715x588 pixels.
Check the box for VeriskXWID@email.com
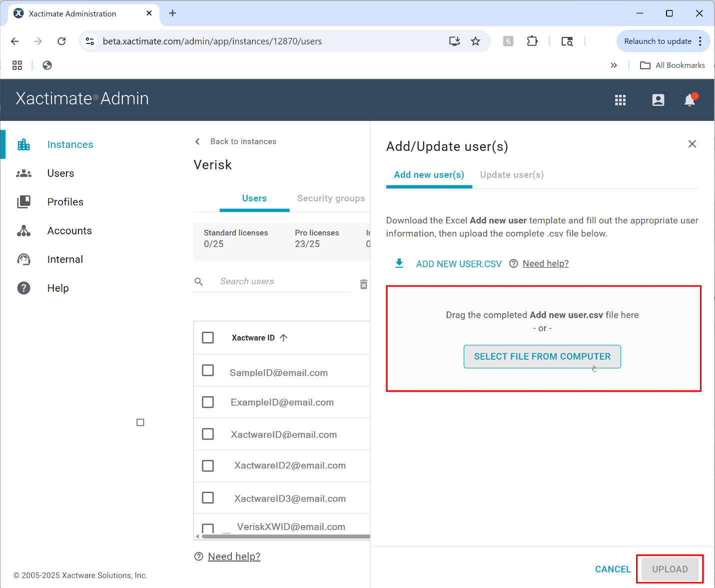tap(208, 528)
